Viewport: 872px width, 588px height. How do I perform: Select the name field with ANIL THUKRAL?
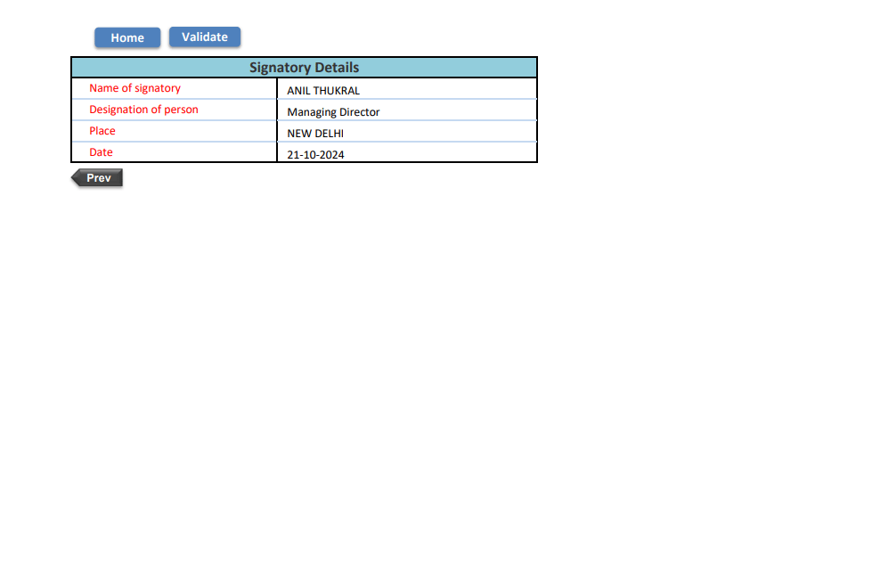[x=406, y=89]
